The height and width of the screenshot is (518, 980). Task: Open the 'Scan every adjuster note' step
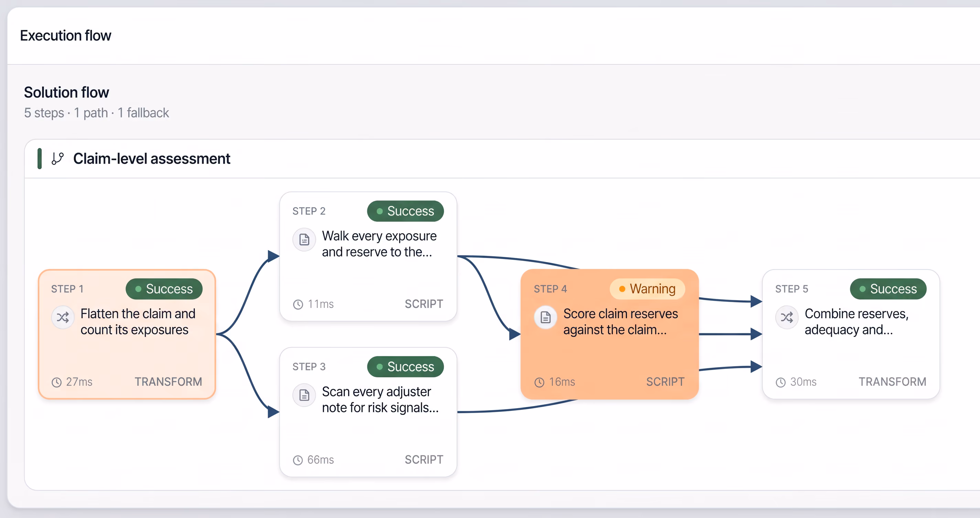[x=368, y=412]
